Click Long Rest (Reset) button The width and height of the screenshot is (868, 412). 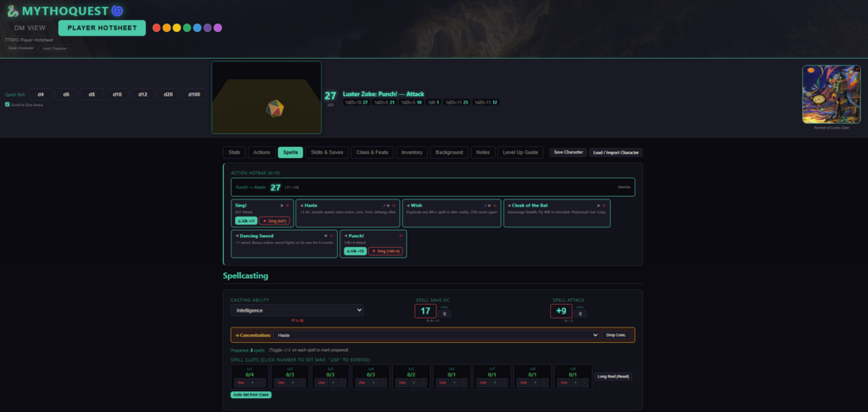pos(613,377)
